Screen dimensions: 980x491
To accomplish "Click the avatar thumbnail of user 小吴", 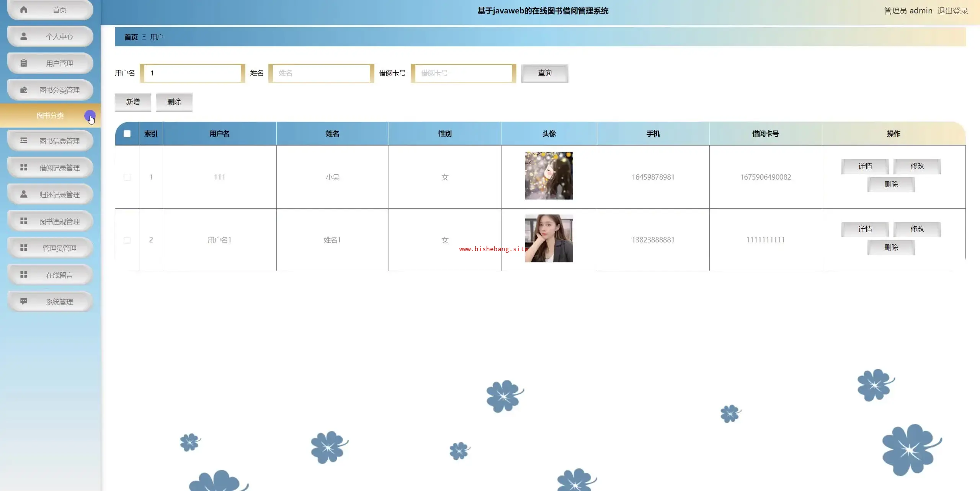I will tap(549, 175).
